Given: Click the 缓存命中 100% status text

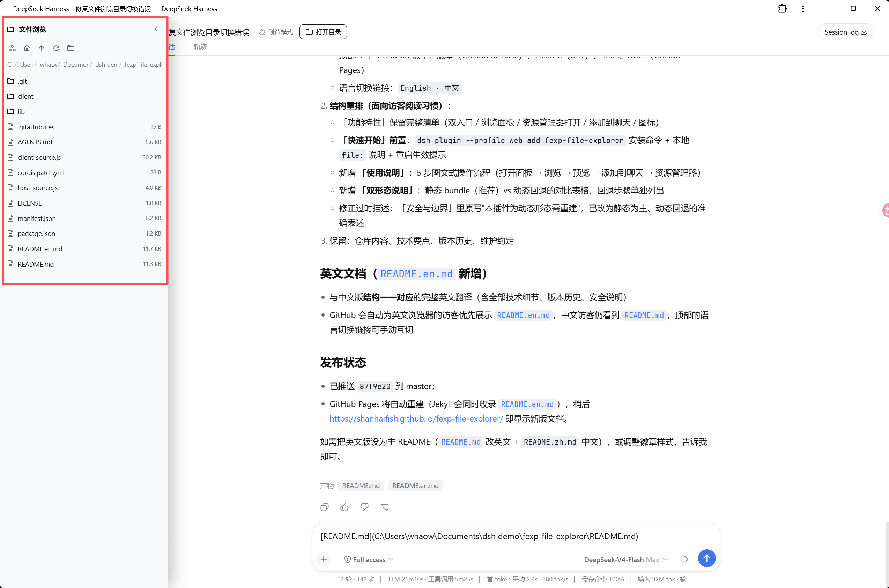Looking at the screenshot, I should point(603,579).
